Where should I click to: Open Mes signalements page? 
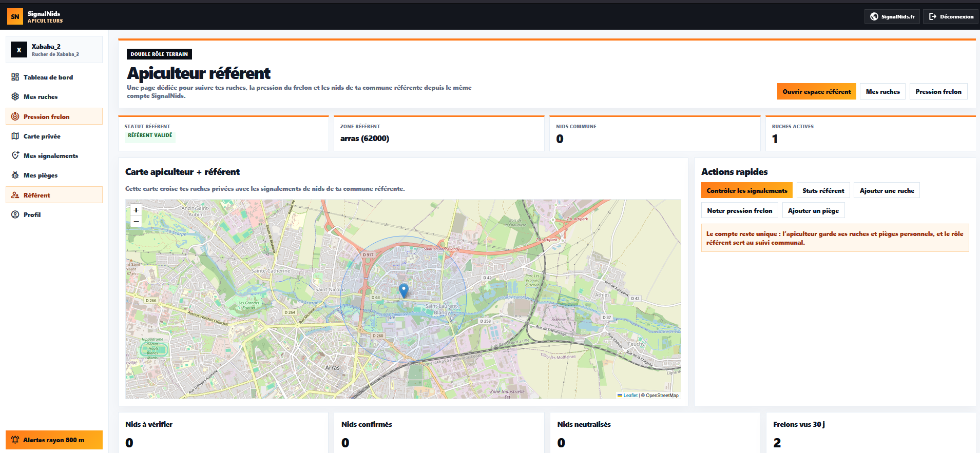54,155
